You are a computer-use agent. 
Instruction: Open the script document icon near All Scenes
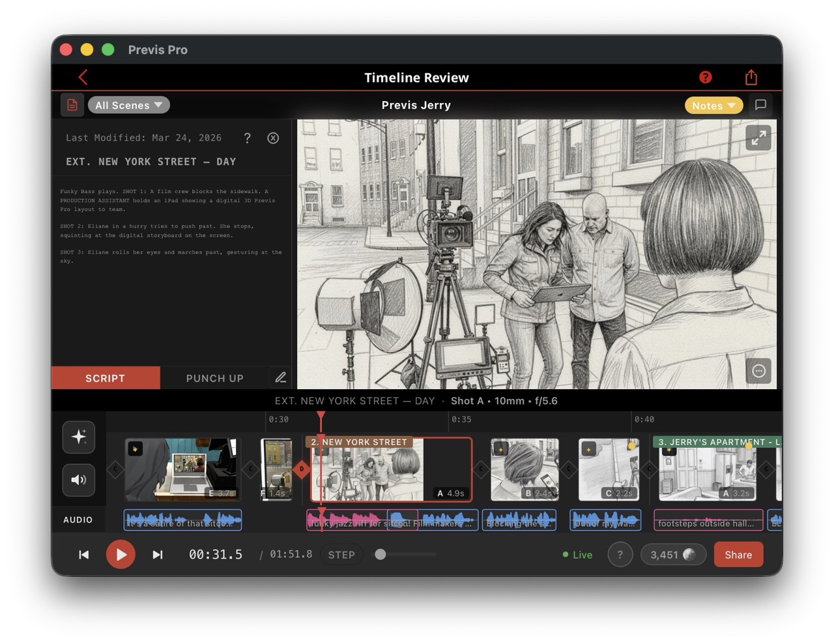(72, 104)
